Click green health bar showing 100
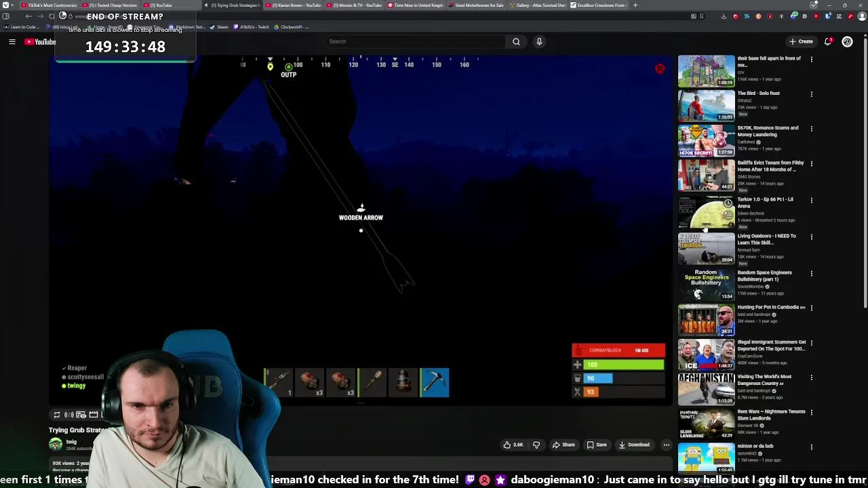Viewport: 868px width, 488px height. tap(624, 365)
